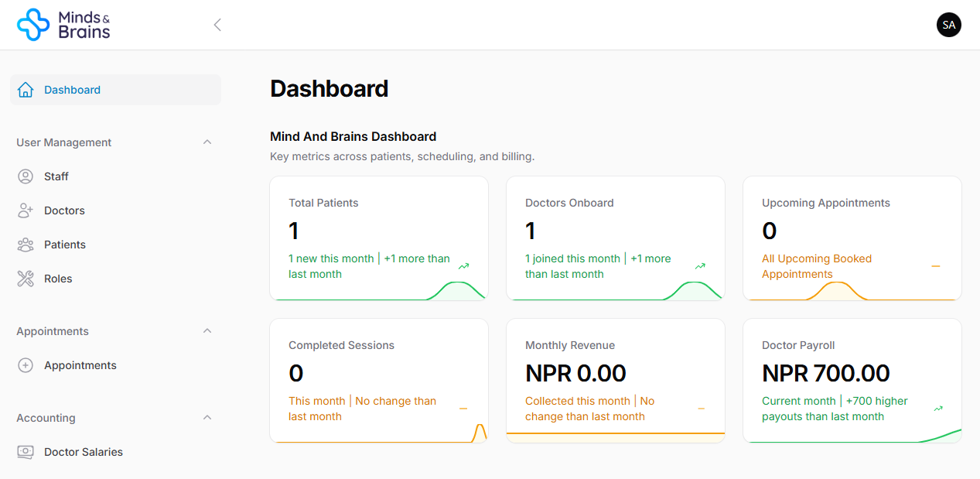The width and height of the screenshot is (980, 479).
Task: Click the Roles tools icon
Action: [x=26, y=279]
